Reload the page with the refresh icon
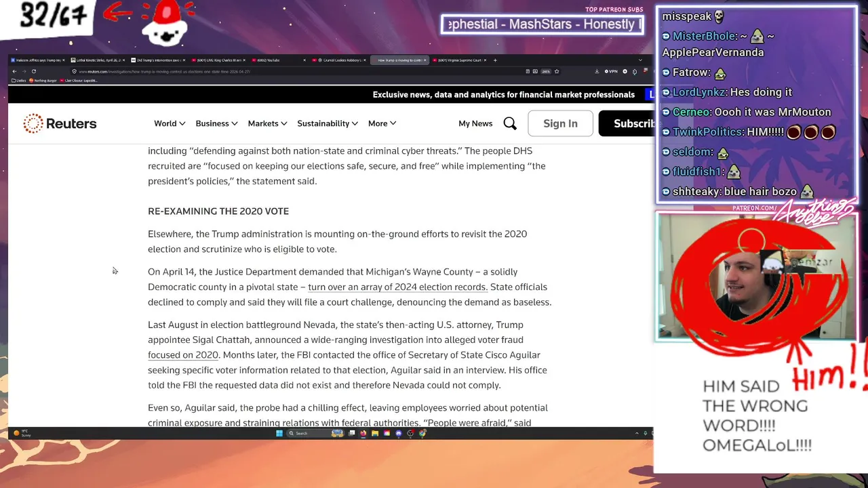The width and height of the screenshot is (868, 488). tap(34, 71)
